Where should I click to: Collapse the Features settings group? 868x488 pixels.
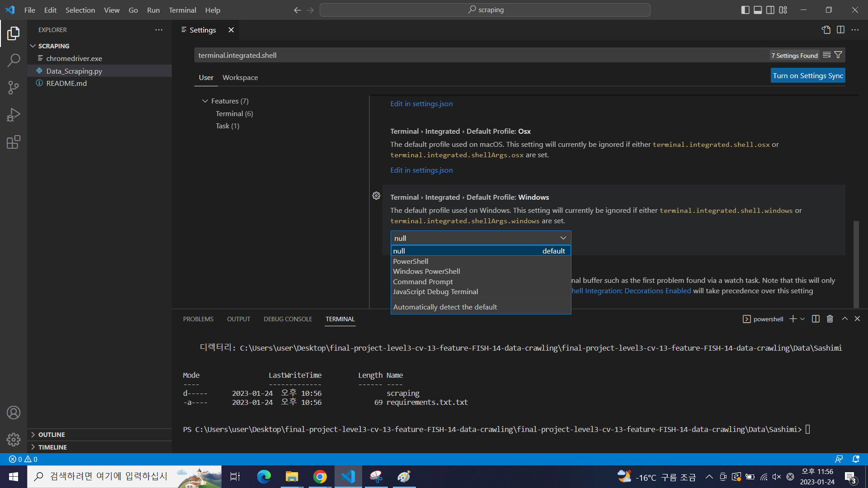click(x=205, y=101)
